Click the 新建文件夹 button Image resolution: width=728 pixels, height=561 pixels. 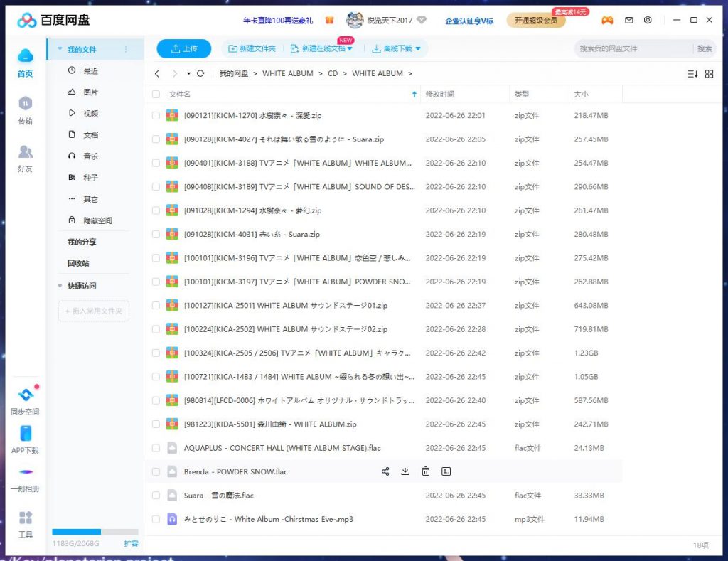252,48
